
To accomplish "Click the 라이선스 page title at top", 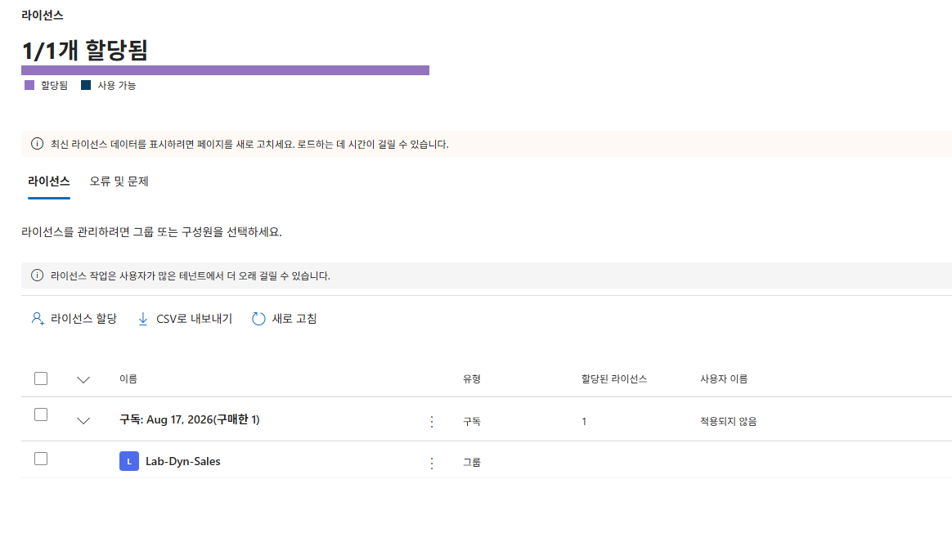I will (43, 16).
